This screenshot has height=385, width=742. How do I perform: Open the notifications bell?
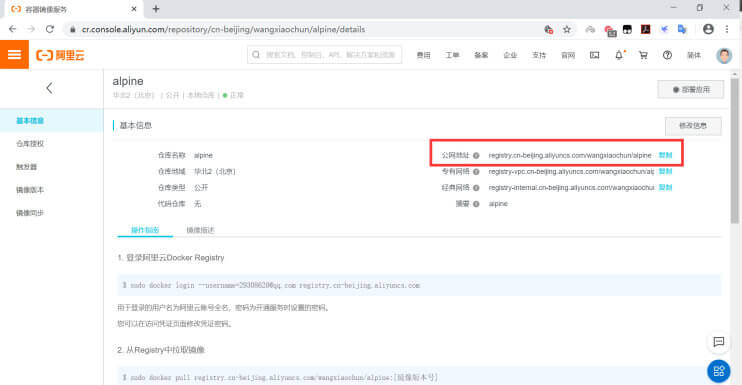coord(619,55)
